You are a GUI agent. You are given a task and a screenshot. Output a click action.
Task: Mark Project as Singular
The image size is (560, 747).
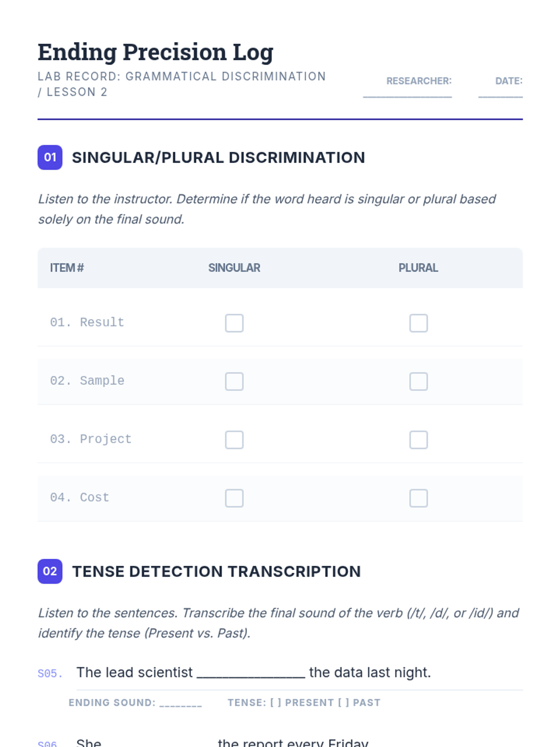234,440
